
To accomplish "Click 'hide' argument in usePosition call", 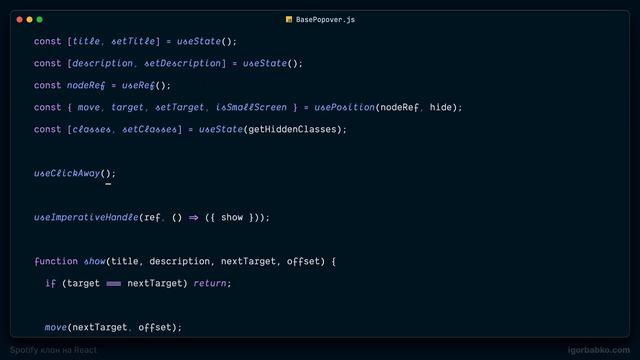I will pyautogui.click(x=441, y=107).
